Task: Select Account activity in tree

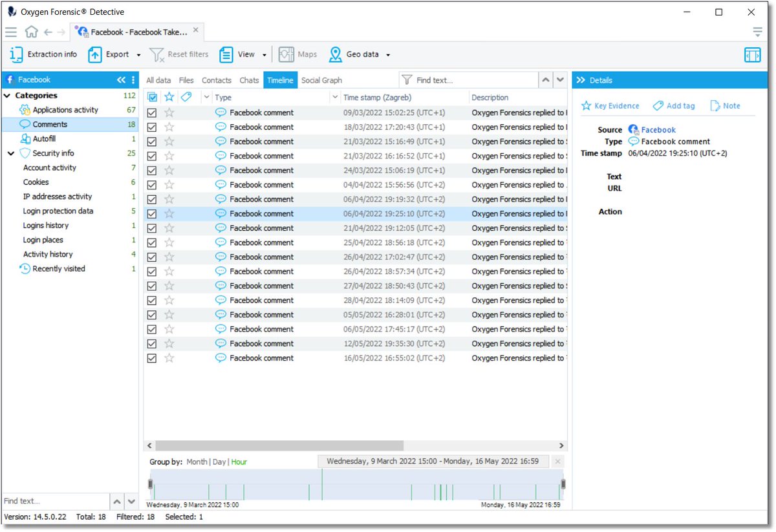Action: 50,168
